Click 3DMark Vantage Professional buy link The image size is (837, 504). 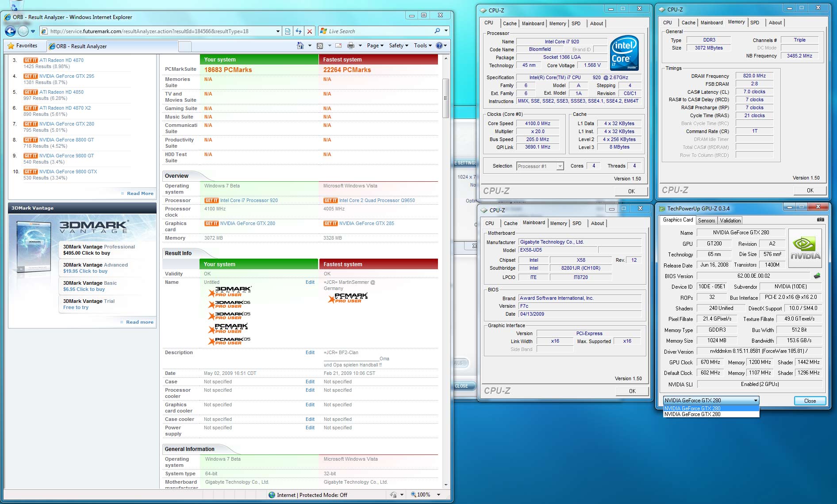click(86, 253)
